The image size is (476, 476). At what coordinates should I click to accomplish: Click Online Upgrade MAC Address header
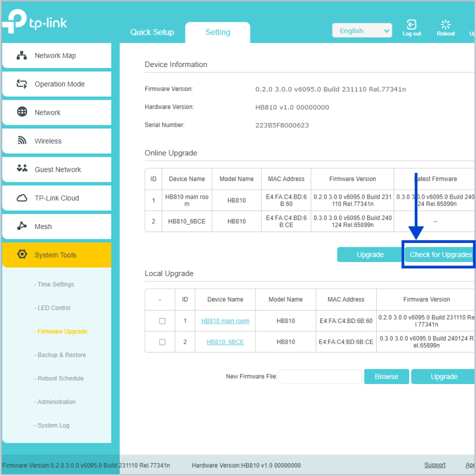pyautogui.click(x=286, y=179)
